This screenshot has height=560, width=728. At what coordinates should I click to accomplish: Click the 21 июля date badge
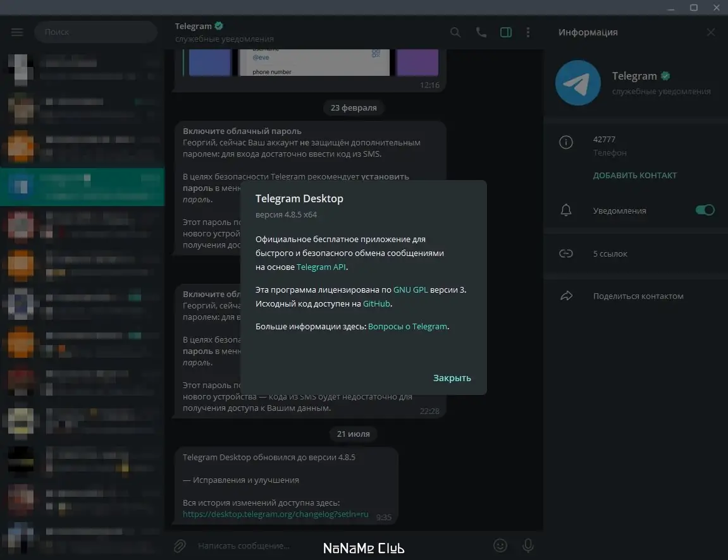[354, 434]
